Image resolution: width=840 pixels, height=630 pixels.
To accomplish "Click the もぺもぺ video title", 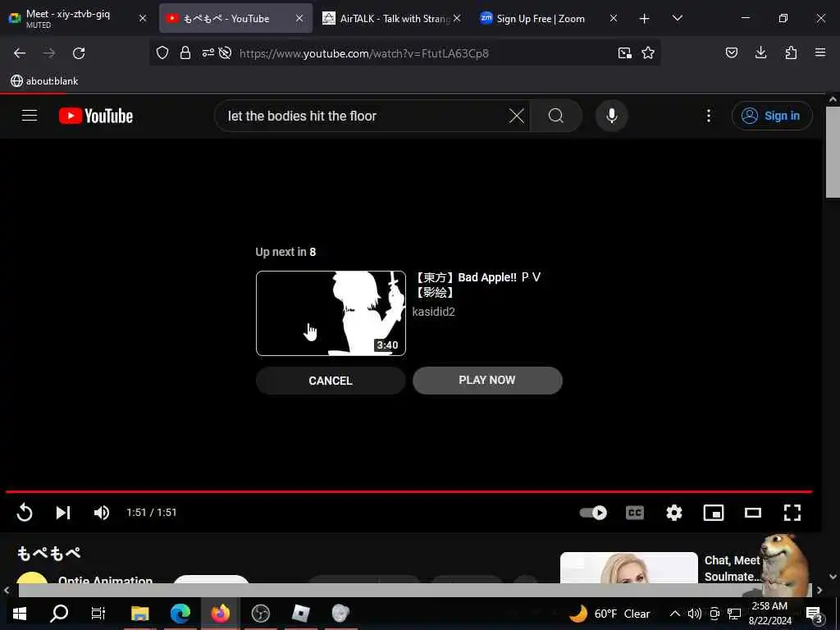I will point(48,553).
